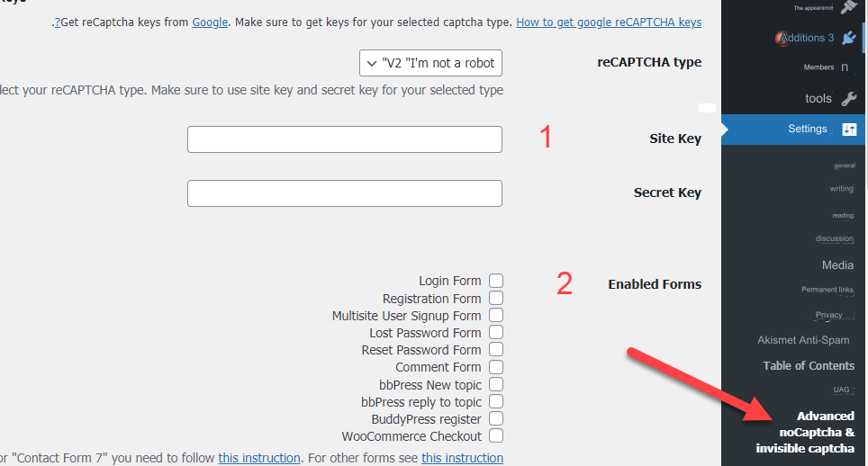Viewport: 868px width, 466px height.
Task: Click the Members user icon
Action: pyautogui.click(x=845, y=67)
